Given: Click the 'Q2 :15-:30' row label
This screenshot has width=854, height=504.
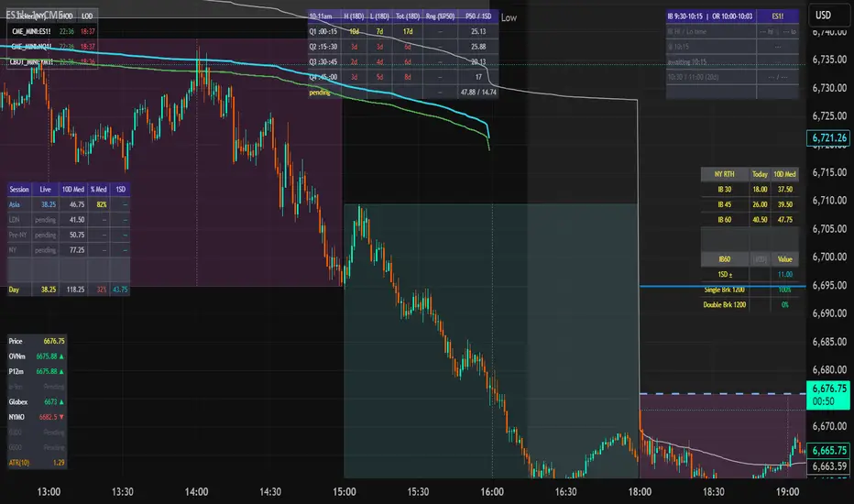Looking at the screenshot, I should click(323, 47).
